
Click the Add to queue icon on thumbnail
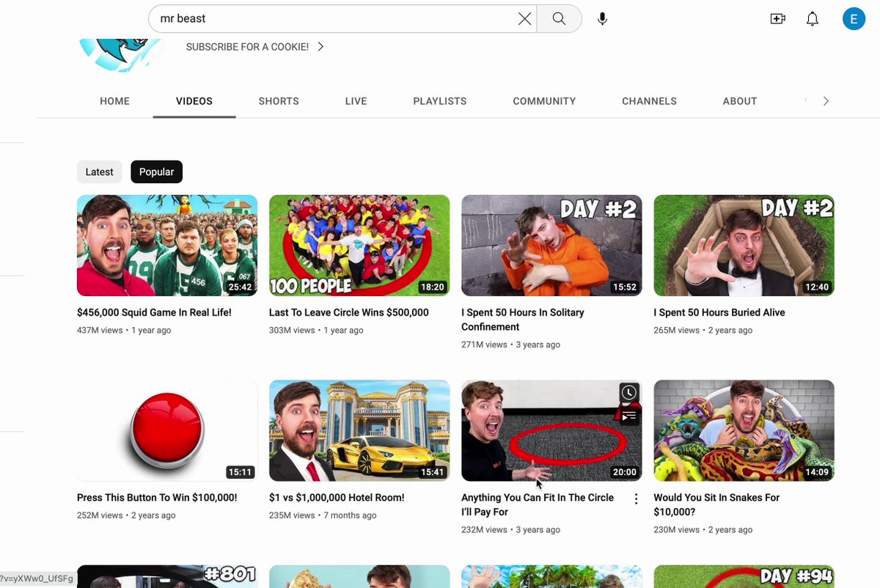(629, 415)
